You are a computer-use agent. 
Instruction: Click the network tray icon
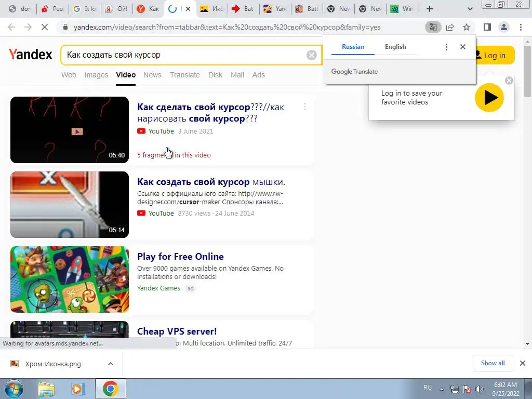(455, 389)
